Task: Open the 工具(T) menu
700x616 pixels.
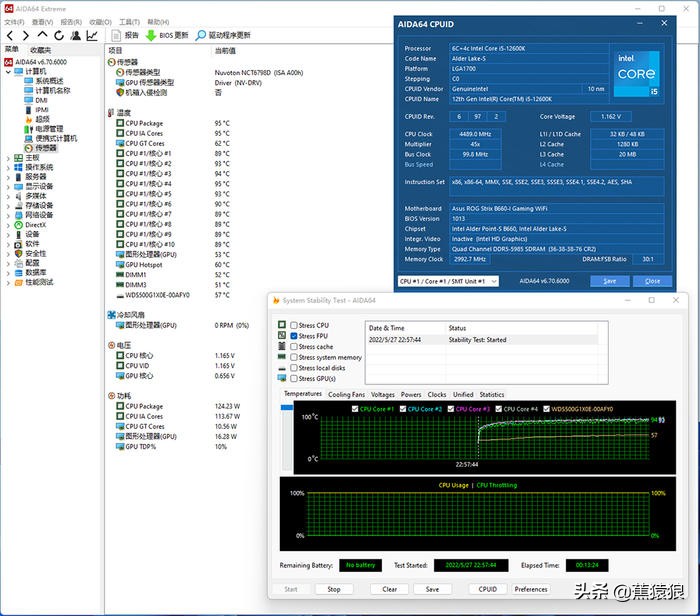Action: click(129, 22)
